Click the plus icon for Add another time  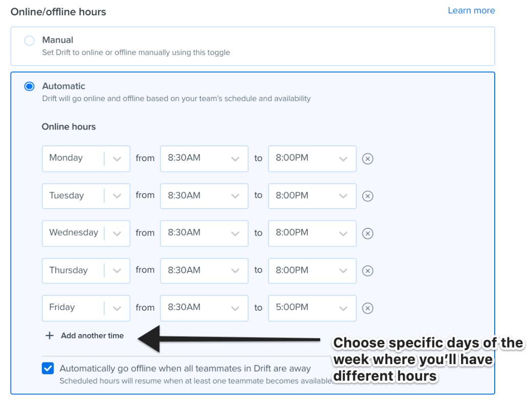[x=50, y=336]
